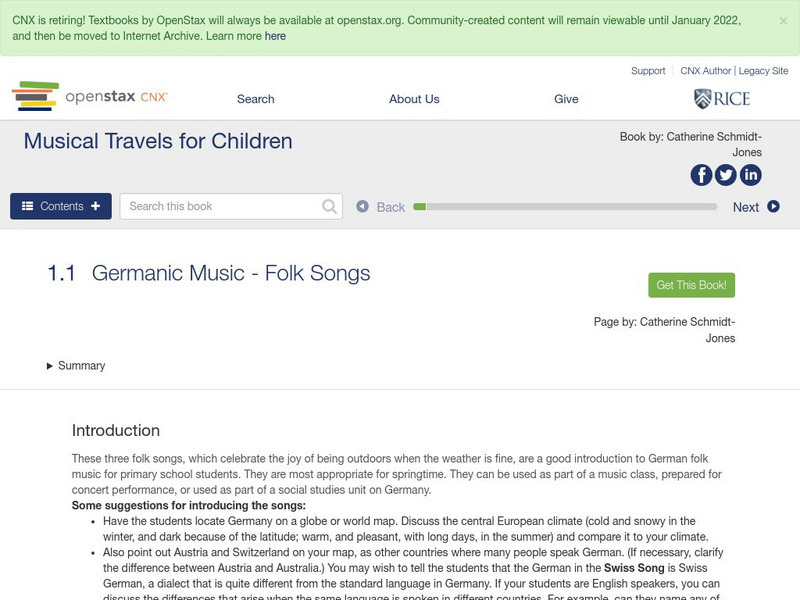This screenshot has width=800, height=600.
Task: Visit the Legacy Site link
Action: [763, 71]
